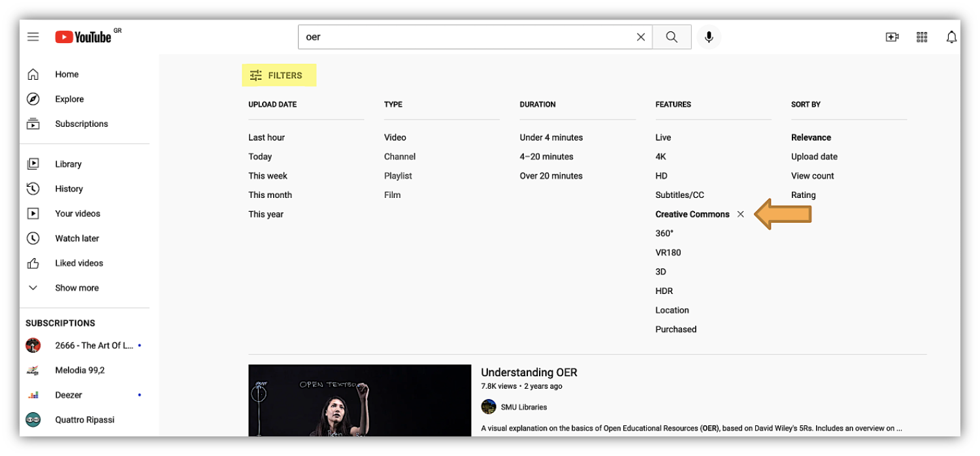This screenshot has width=980, height=456.
Task: Click the Watch later clock icon
Action: click(x=33, y=238)
